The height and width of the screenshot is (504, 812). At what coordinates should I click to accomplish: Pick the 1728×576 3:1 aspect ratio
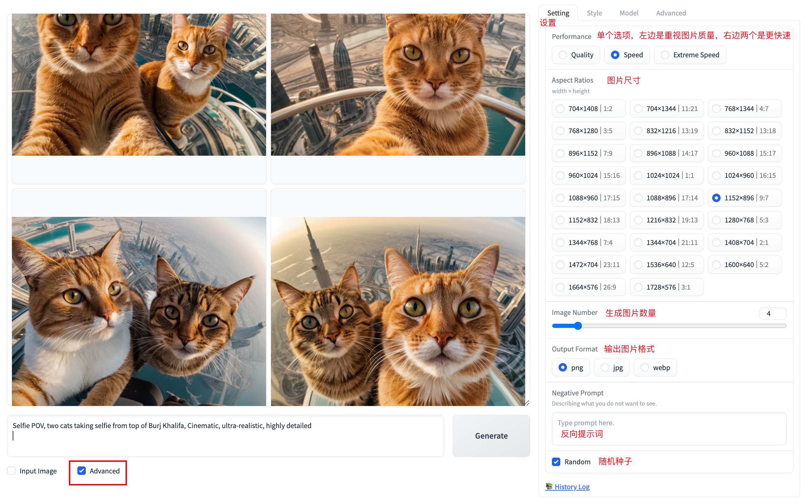[638, 287]
